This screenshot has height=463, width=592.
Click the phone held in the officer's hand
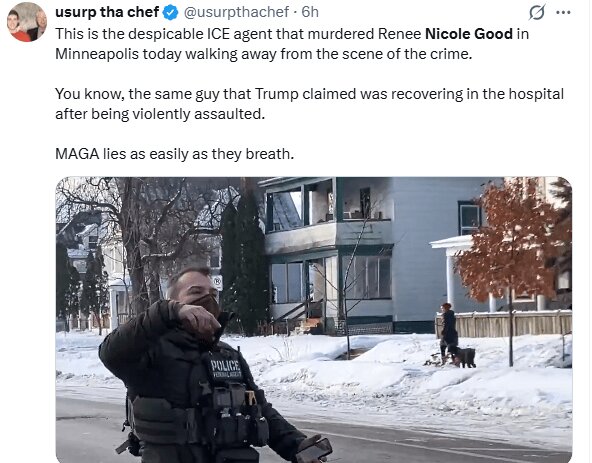314,450
